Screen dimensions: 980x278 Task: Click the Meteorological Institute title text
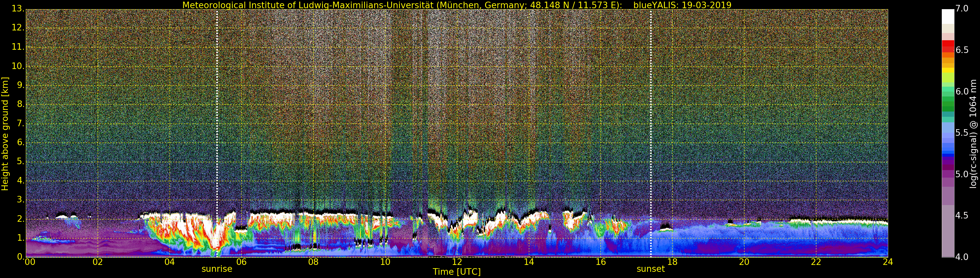coord(402,5)
